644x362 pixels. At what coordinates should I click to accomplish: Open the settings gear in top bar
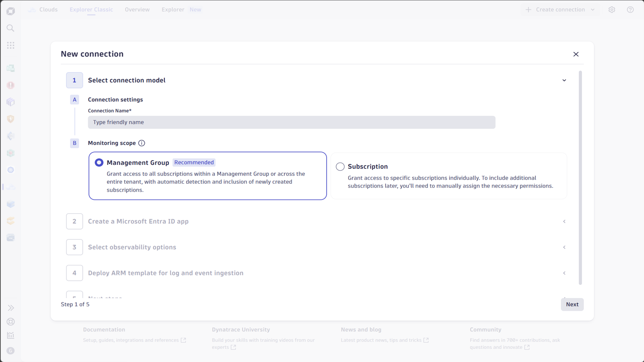pyautogui.click(x=612, y=10)
